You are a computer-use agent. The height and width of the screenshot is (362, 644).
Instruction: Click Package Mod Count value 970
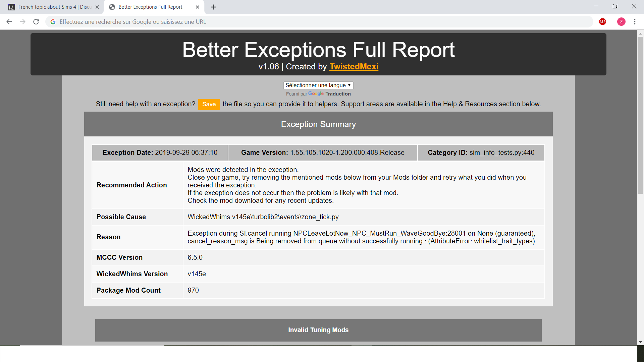pos(193,290)
